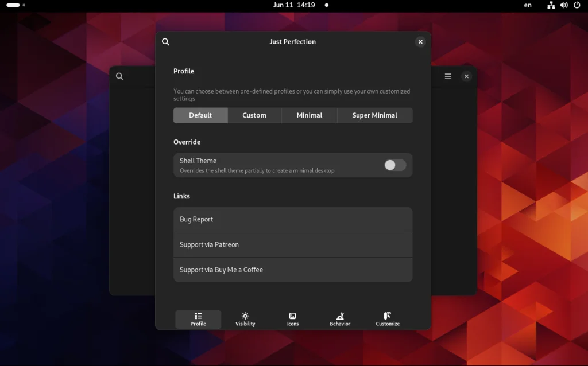Choose the Minimal profile
This screenshot has height=366, width=588.
310,115
